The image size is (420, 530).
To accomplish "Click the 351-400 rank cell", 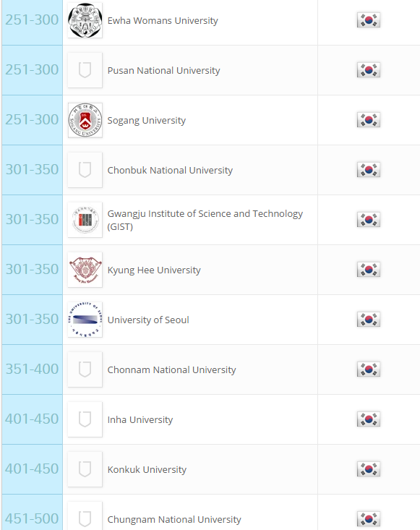I will 32,369.
